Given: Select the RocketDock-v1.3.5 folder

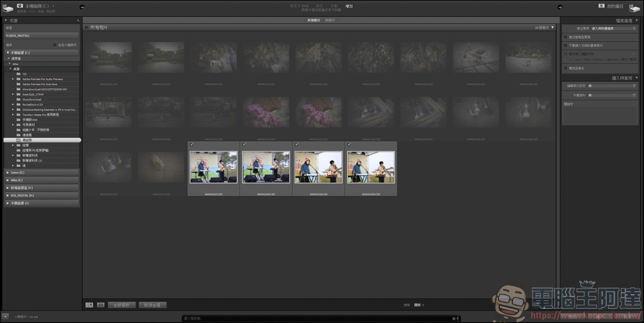Looking at the screenshot, I should [x=32, y=104].
